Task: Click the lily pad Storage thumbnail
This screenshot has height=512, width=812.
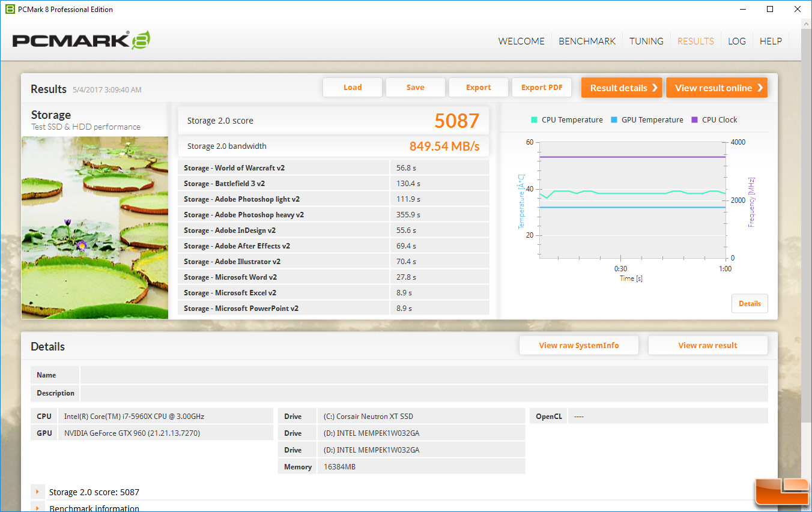Action: (95, 227)
